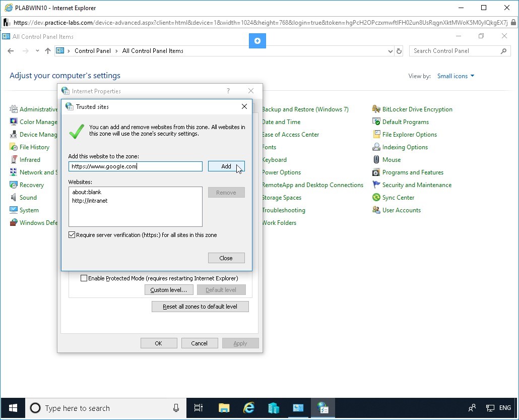Open the Color Management icon
Image resolution: width=519 pixels, height=420 pixels.
pyautogui.click(x=14, y=122)
